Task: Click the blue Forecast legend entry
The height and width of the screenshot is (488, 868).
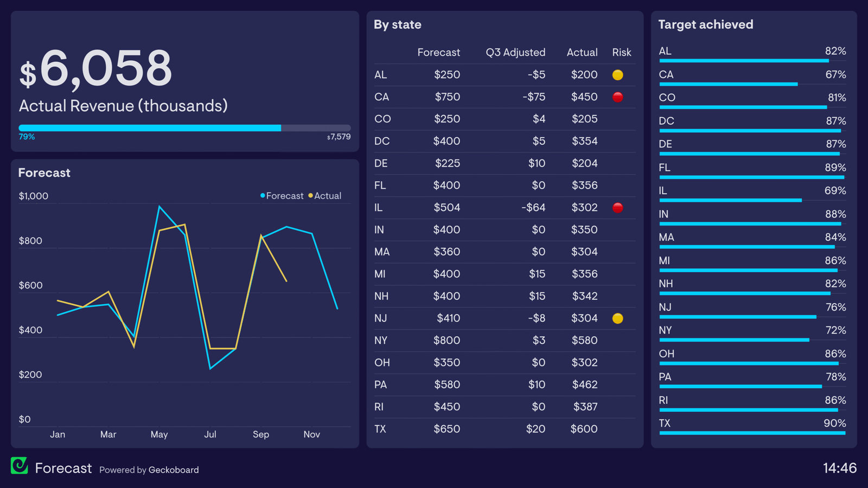Action: pyautogui.click(x=282, y=196)
